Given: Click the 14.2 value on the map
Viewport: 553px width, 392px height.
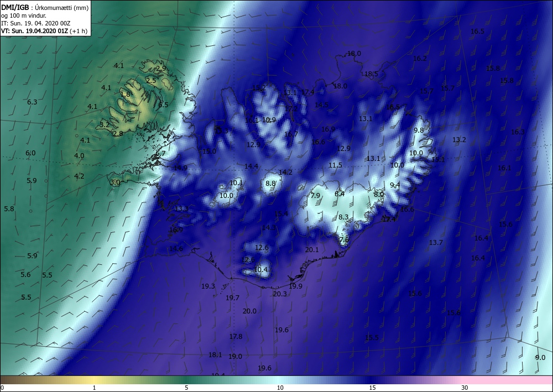Looking at the screenshot, I should pyautogui.click(x=285, y=172).
